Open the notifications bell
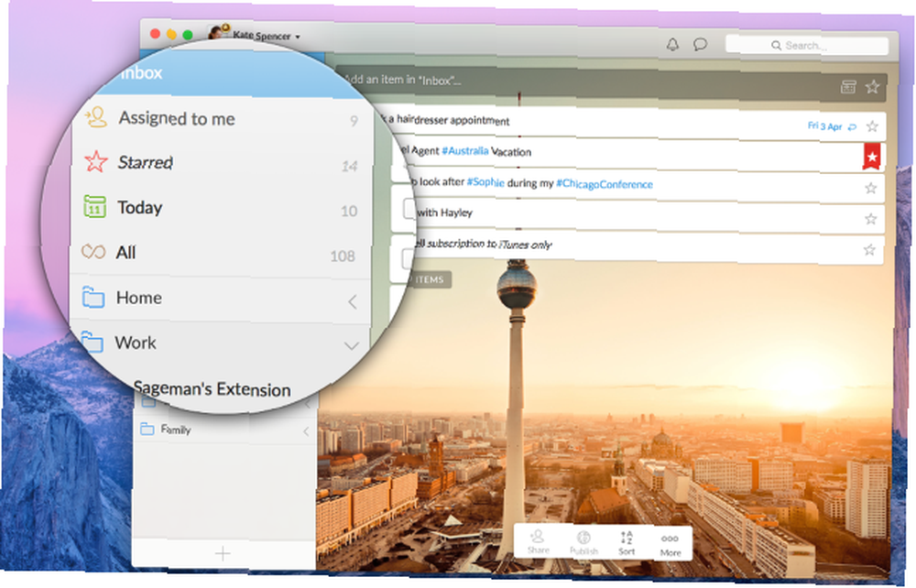Screen dimensions: 916x588 point(673,44)
